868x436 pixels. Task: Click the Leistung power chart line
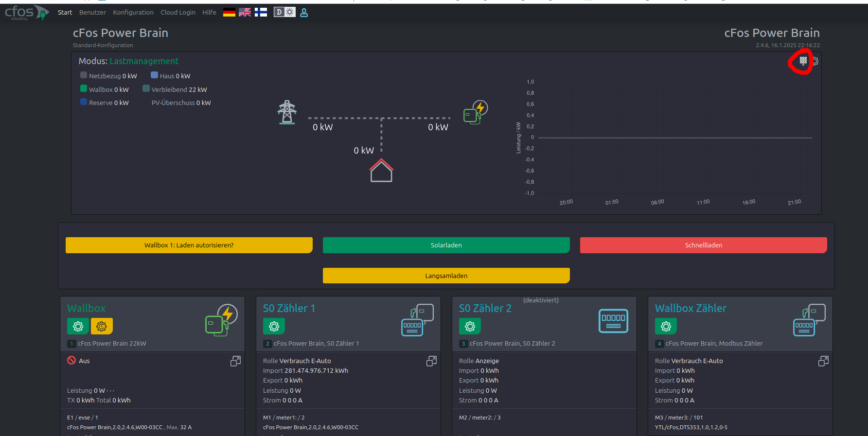tap(675, 138)
